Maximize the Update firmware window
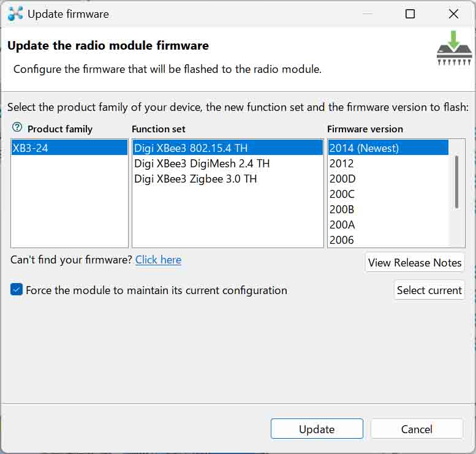476x454 pixels. click(410, 13)
